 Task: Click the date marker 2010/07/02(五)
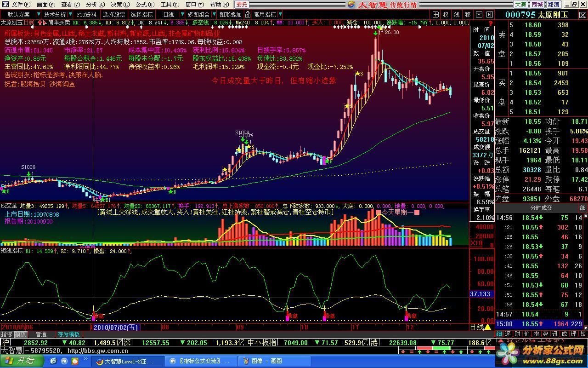(x=116, y=328)
